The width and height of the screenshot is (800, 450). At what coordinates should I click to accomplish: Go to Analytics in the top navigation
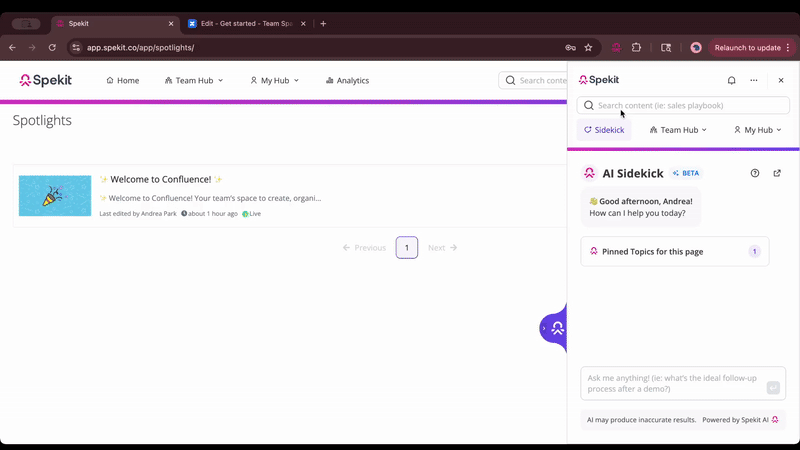click(347, 80)
